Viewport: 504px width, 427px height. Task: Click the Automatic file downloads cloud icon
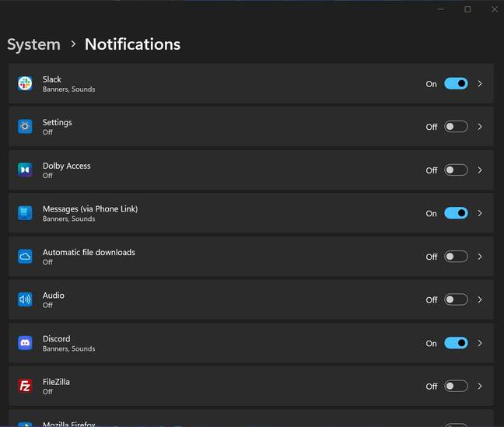(x=25, y=257)
